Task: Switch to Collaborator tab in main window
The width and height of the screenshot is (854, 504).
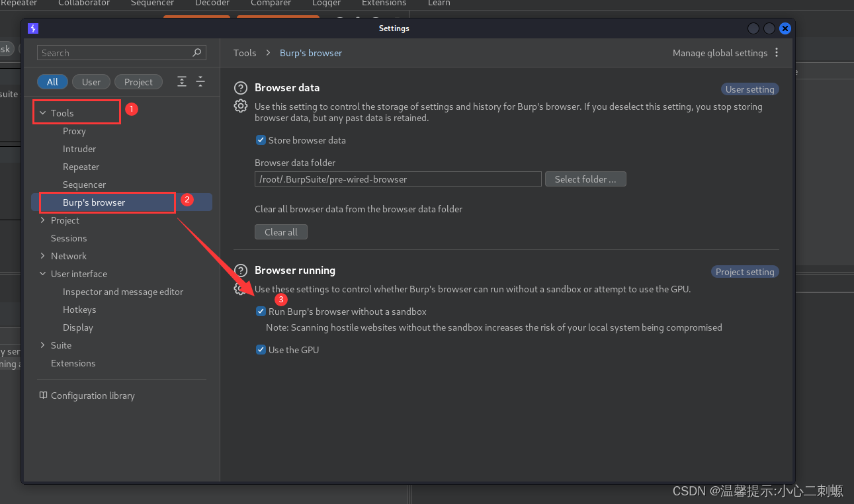Action: tap(84, 3)
